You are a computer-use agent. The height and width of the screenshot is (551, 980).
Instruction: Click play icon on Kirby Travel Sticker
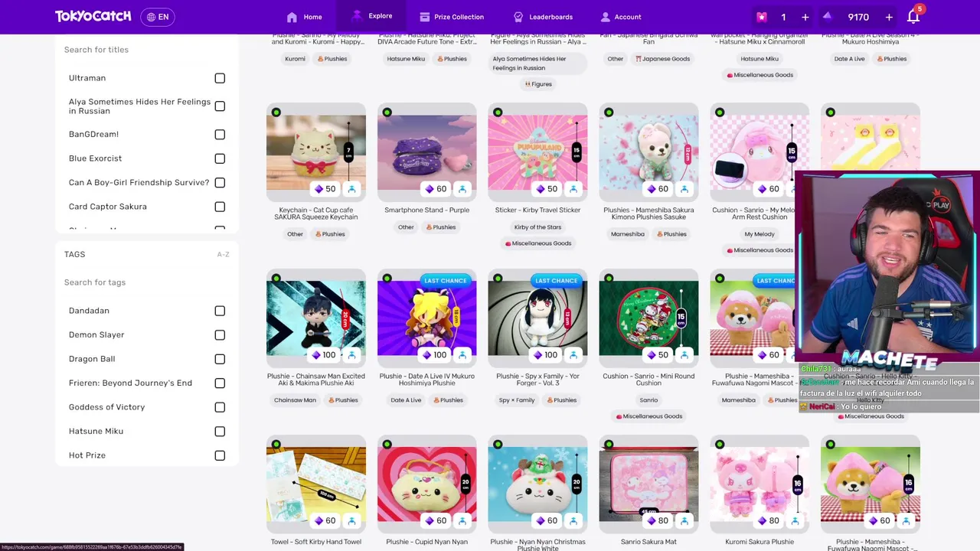[x=573, y=189]
